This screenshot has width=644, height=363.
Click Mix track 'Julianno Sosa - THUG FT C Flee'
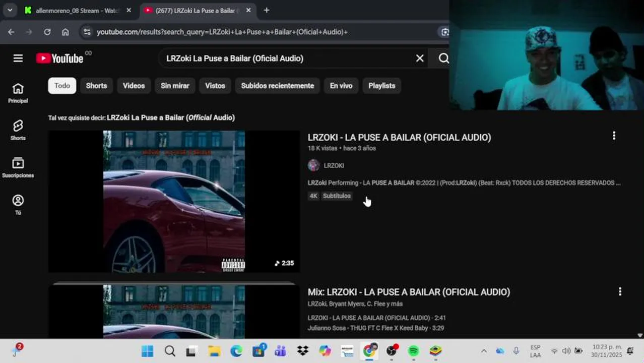[x=376, y=328]
